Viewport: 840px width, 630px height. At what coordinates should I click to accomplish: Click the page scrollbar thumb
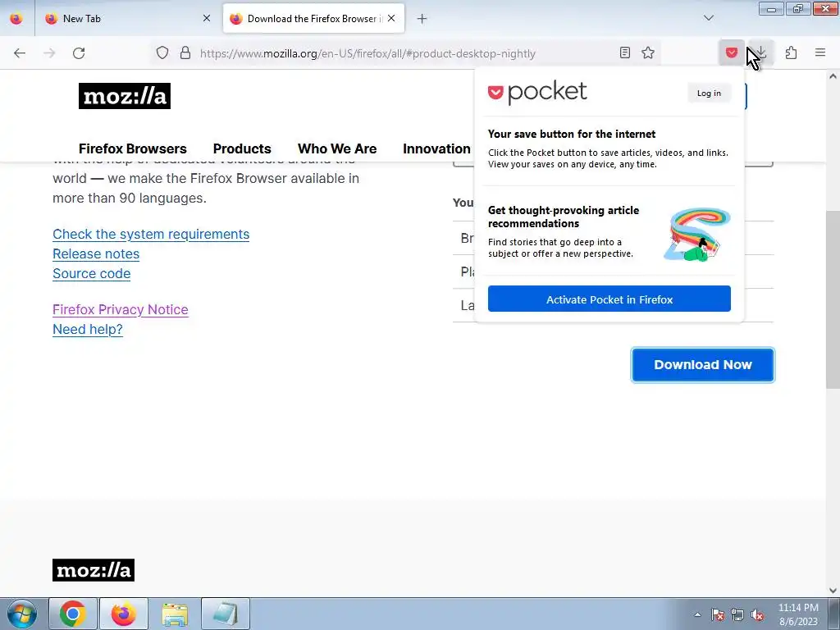pyautogui.click(x=833, y=300)
